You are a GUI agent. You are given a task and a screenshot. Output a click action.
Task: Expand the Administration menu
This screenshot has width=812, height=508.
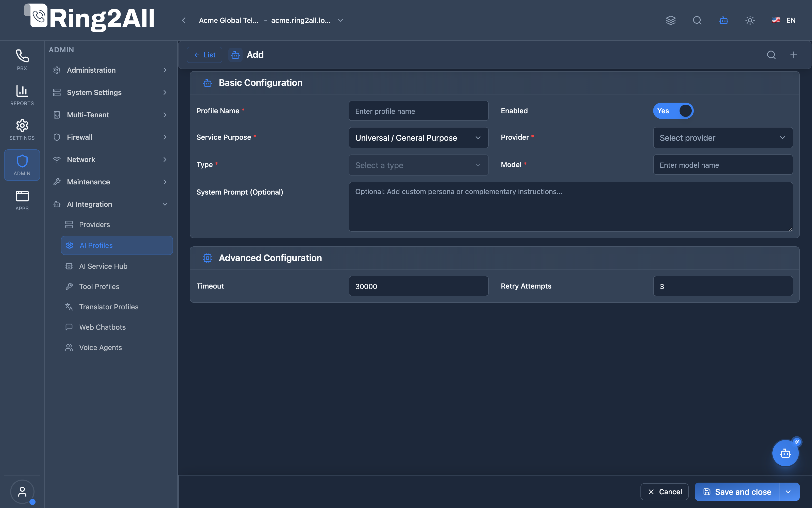tap(110, 70)
